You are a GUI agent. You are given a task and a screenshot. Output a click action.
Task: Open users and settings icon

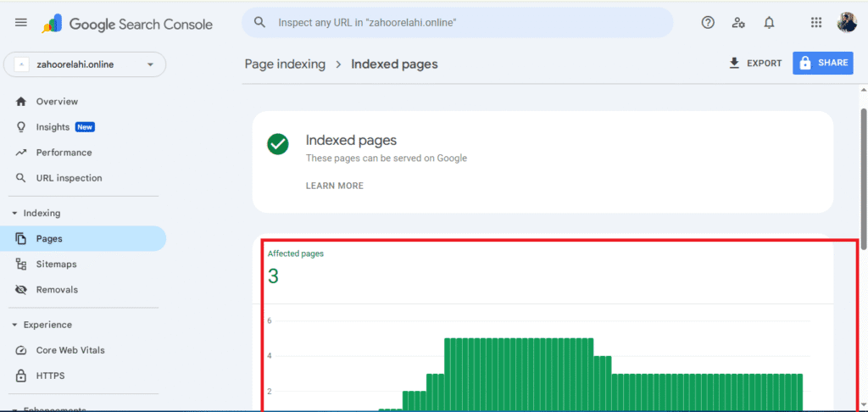738,23
